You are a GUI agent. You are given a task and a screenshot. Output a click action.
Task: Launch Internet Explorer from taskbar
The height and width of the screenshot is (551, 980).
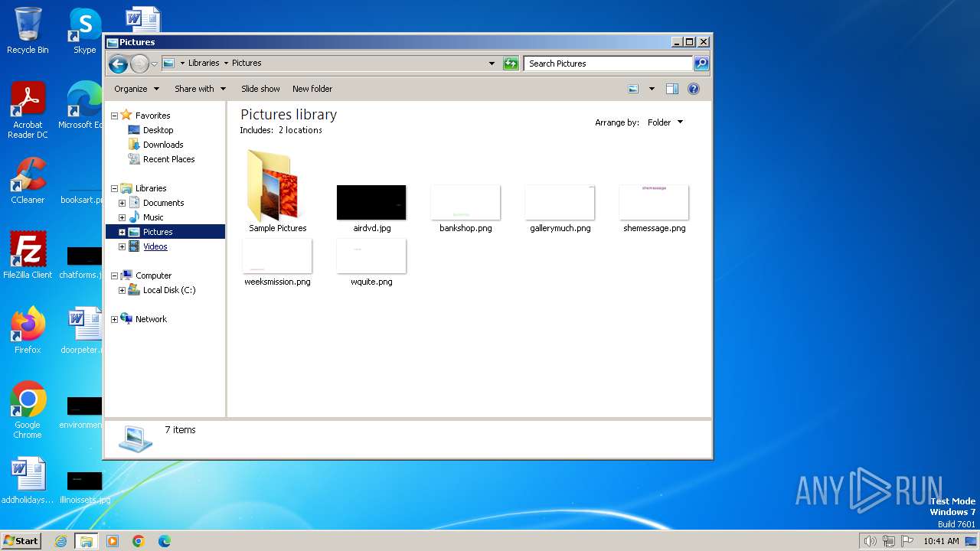(60, 541)
